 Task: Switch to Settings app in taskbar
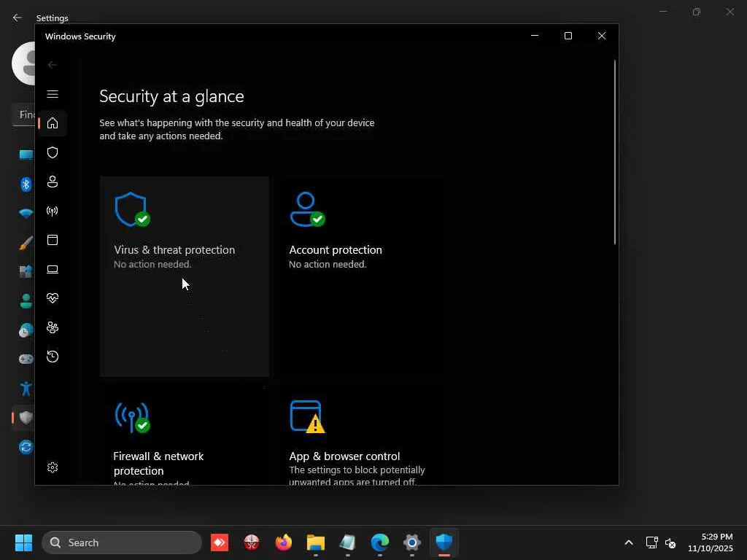click(412, 542)
